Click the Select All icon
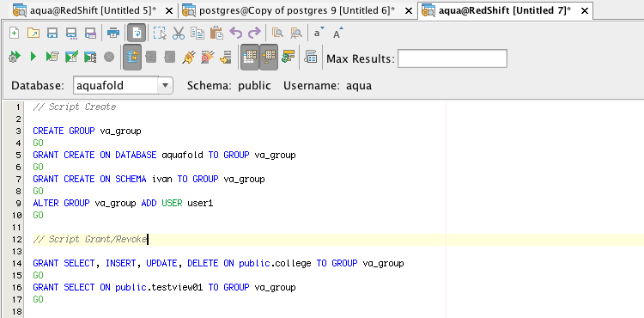 pyautogui.click(x=160, y=34)
